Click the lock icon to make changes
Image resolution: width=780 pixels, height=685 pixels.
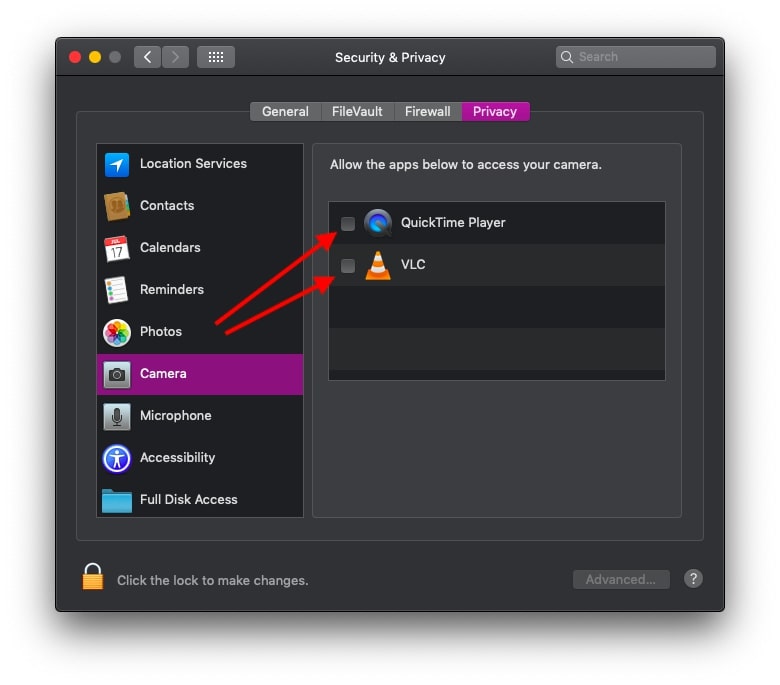pyautogui.click(x=93, y=577)
